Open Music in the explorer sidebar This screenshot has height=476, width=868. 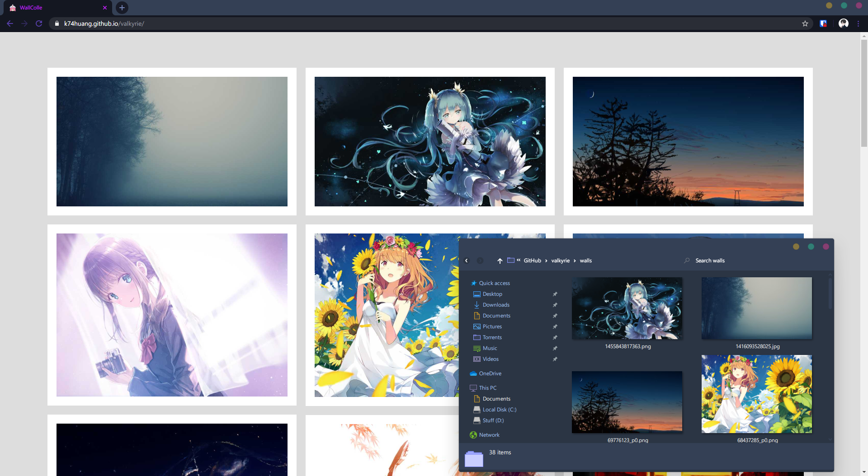point(490,348)
